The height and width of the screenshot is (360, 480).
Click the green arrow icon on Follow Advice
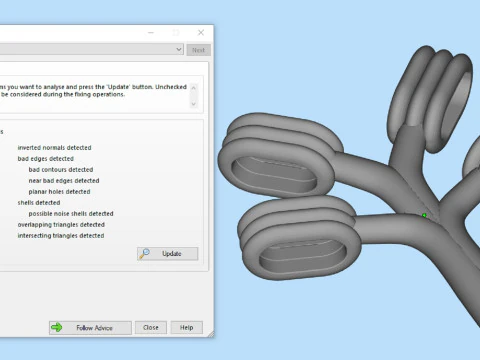tap(57, 327)
